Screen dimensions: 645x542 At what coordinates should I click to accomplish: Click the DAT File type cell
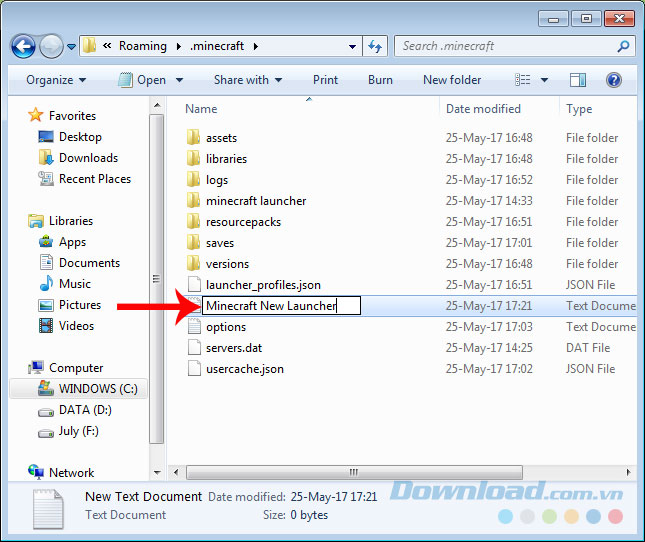click(588, 347)
